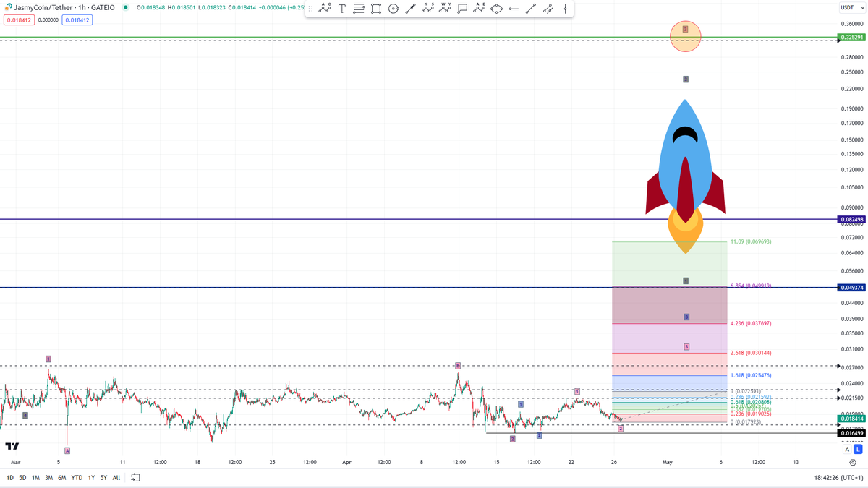The height and width of the screenshot is (488, 868).
Task: Open chart settings gear icon
Action: (853, 462)
